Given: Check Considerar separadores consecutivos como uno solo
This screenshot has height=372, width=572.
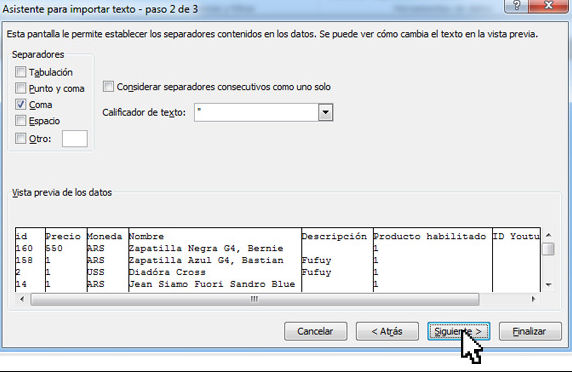Looking at the screenshot, I should tap(108, 87).
